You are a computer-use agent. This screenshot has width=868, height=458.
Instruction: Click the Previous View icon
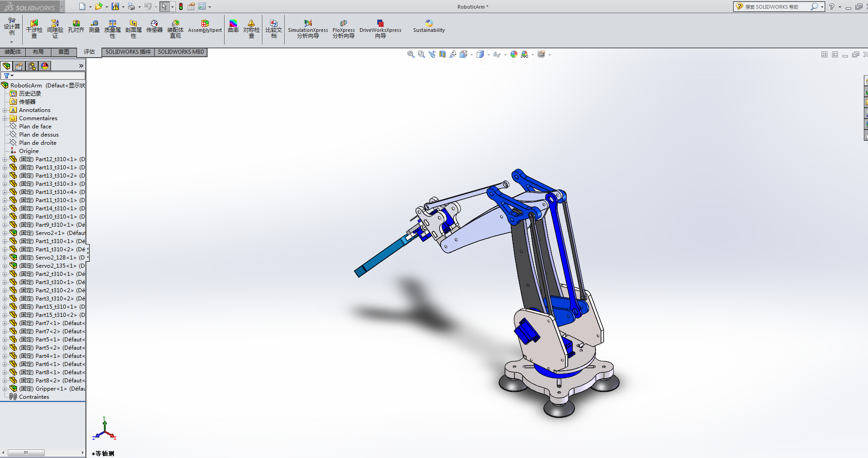click(432, 54)
